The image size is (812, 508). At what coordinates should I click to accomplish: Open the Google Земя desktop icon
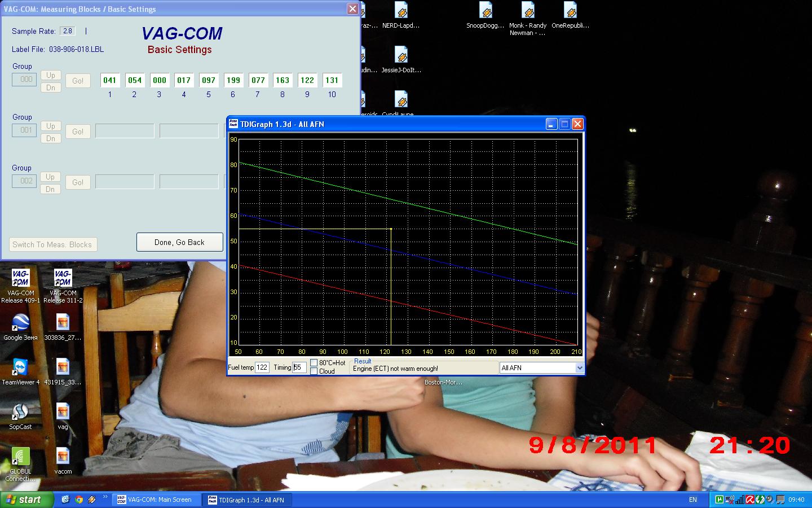[20, 327]
